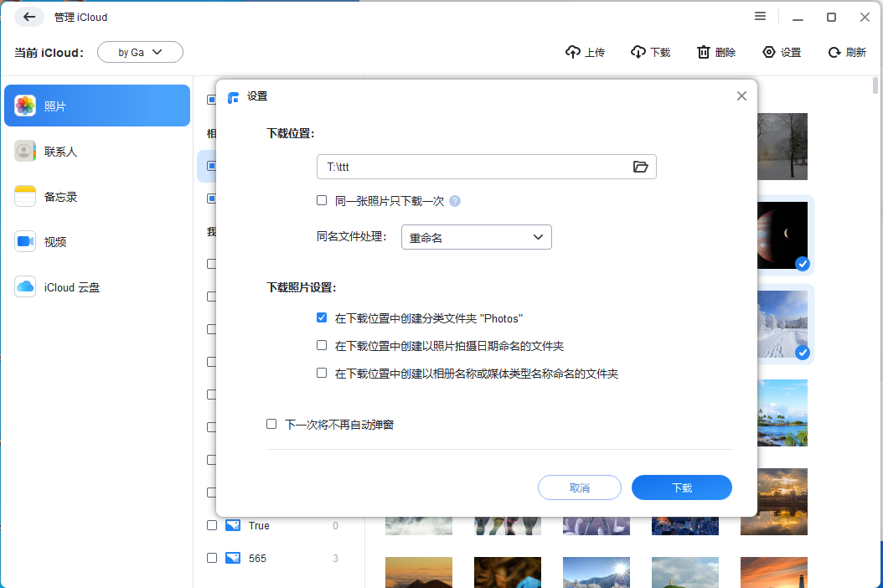The width and height of the screenshot is (883, 588).
Task: Browse folders for the download location
Action: (641, 167)
